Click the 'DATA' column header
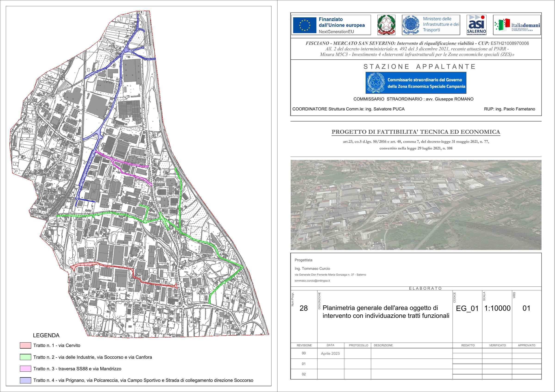 (330, 345)
